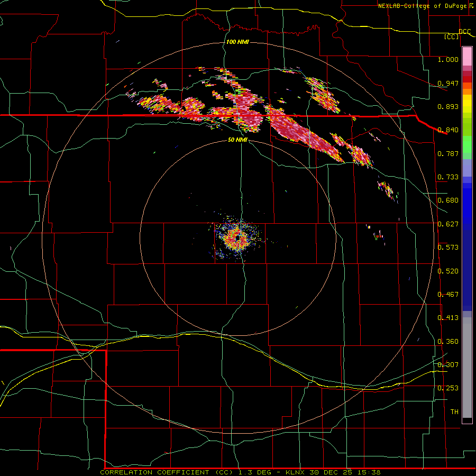The image size is (476, 476).
Task: Click the 0.520 scale value
Action: pyautogui.click(x=448, y=271)
